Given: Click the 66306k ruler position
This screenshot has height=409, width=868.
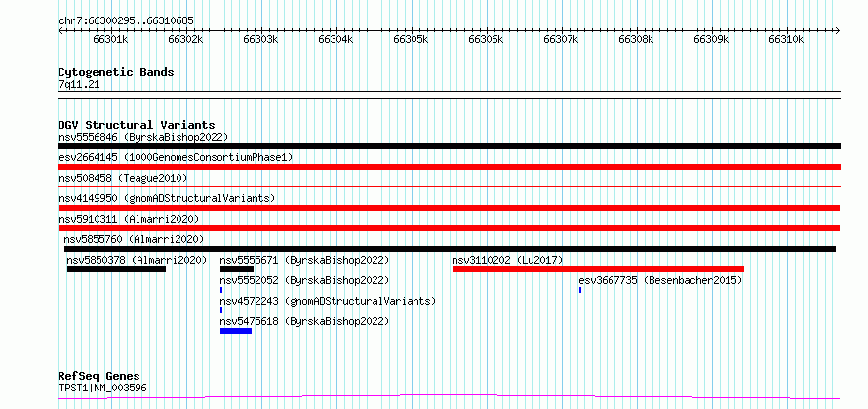Looking at the screenshot, I should click(486, 39).
